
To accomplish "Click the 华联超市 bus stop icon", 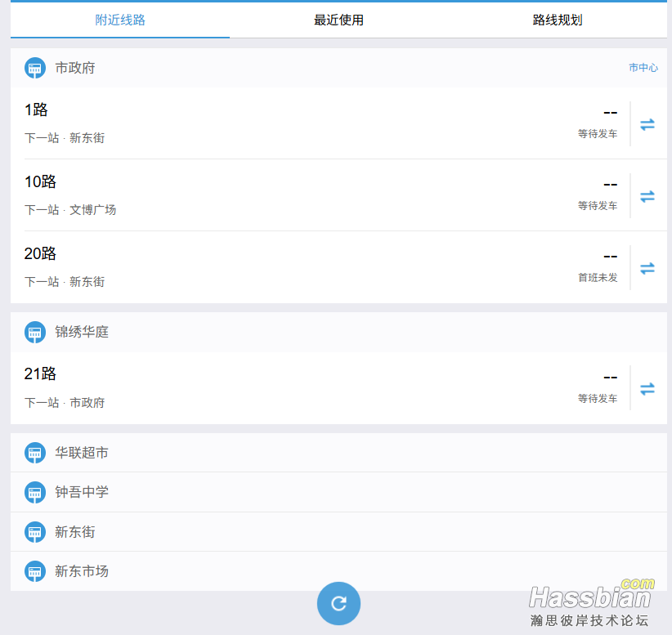I will click(x=35, y=452).
